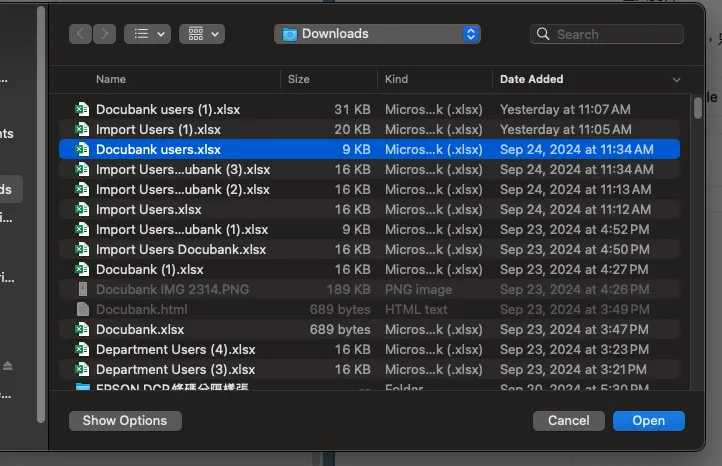Click the magnifying glass search icon
This screenshot has height=466, width=722.
[x=543, y=34]
